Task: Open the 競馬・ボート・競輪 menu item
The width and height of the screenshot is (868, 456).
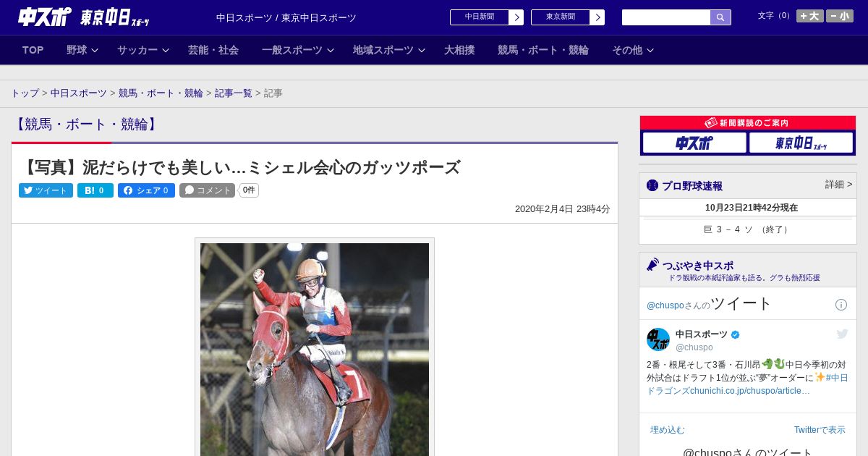Action: [x=543, y=50]
